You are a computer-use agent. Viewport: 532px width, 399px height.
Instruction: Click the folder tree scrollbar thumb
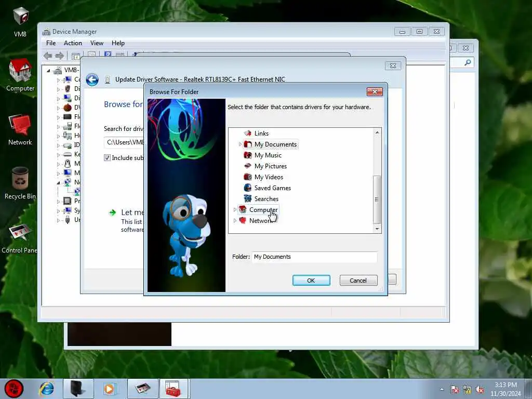377,199
